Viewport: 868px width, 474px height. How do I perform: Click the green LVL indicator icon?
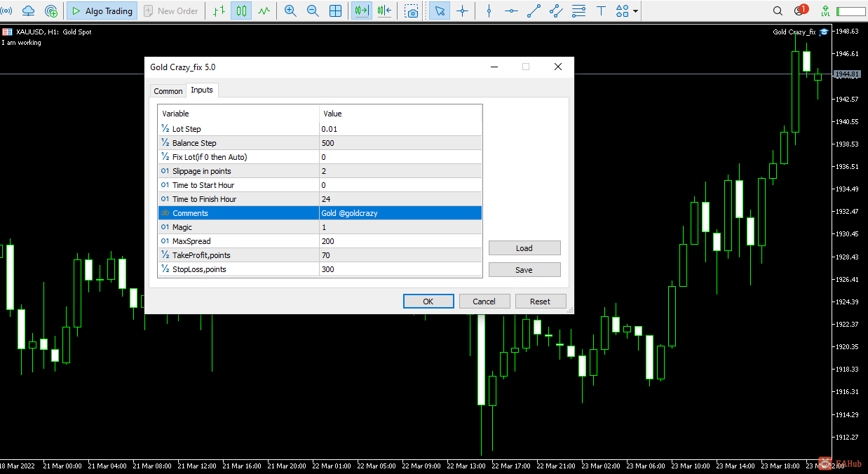pyautogui.click(x=825, y=11)
